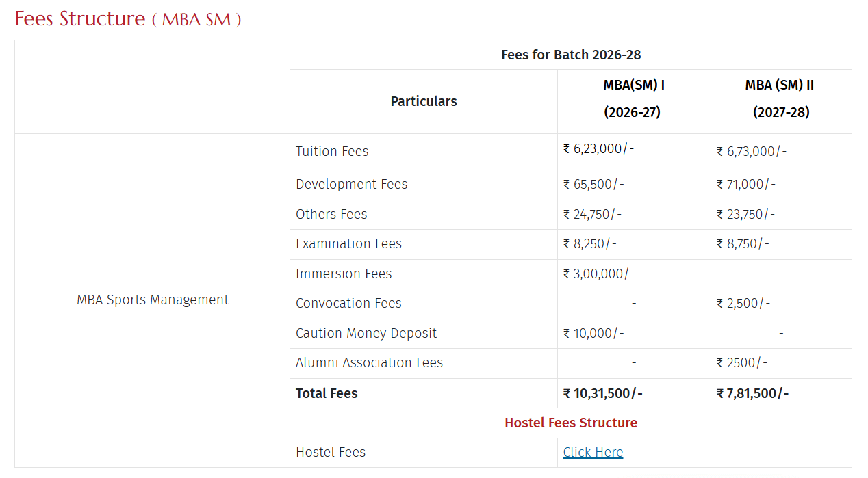This screenshot has width=868, height=478.
Task: Select the 'MBA(SM) I (2026-27)' column header
Action: pyautogui.click(x=633, y=99)
